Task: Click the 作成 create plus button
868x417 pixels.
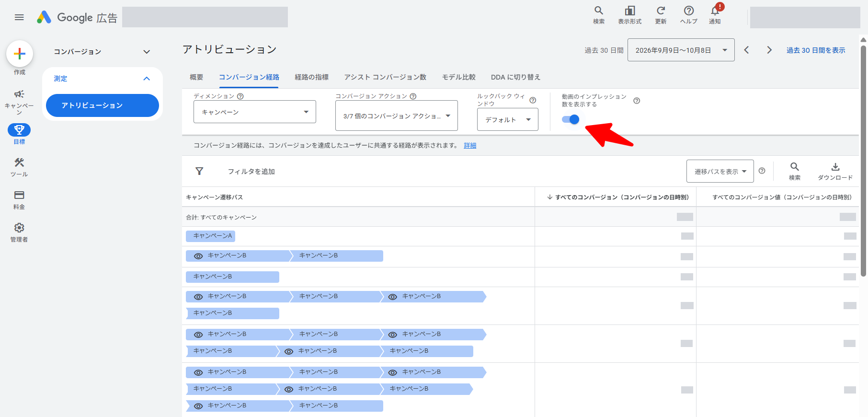Action: coord(20,54)
